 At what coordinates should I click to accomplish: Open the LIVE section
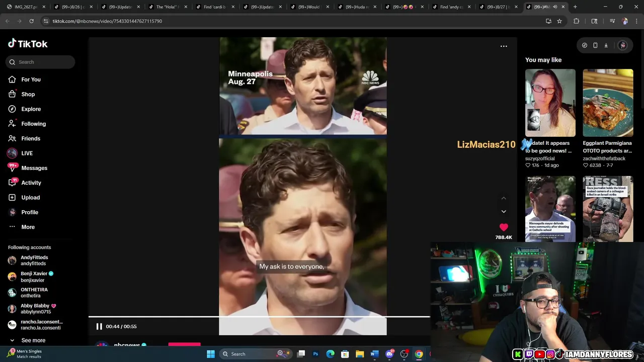click(27, 153)
